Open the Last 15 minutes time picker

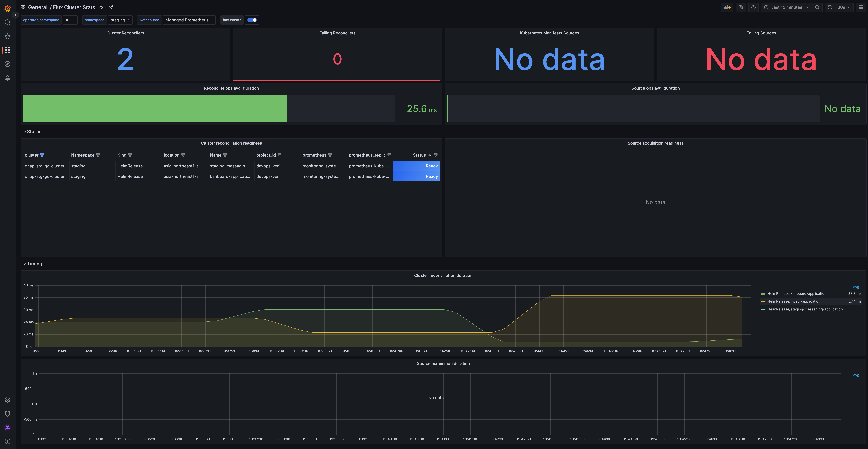786,7
